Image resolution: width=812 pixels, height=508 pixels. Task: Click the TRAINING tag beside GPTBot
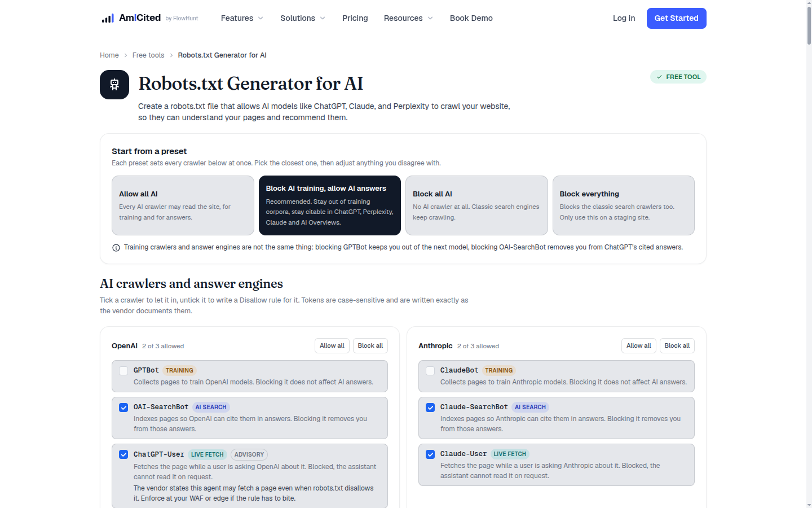point(179,371)
